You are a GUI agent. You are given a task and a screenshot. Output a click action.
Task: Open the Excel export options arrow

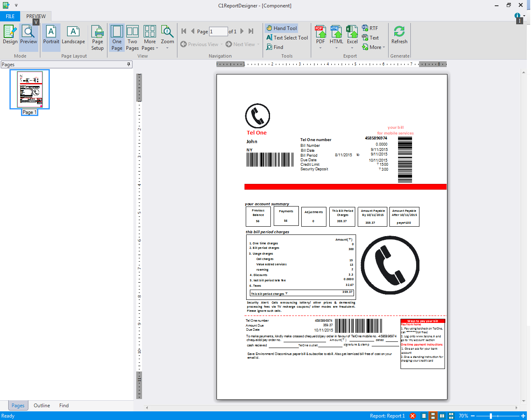(x=352, y=48)
